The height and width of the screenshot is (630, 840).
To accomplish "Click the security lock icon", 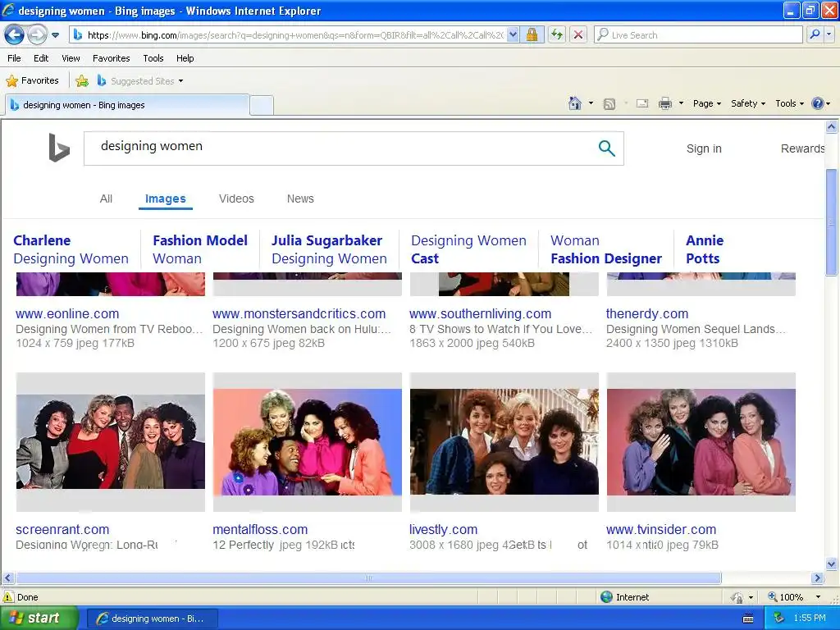I will click(x=532, y=34).
